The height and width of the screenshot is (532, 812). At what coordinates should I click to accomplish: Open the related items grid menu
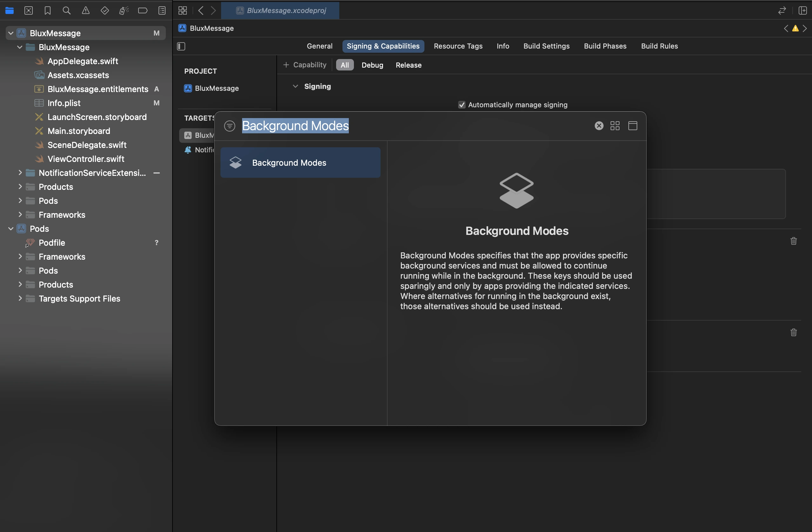click(x=183, y=10)
